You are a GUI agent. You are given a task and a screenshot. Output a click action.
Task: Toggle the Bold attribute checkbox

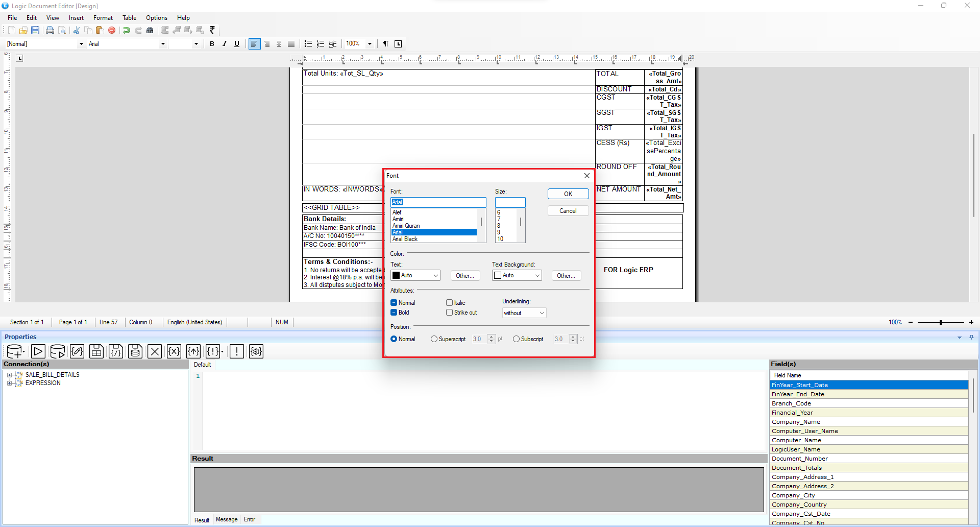point(394,313)
